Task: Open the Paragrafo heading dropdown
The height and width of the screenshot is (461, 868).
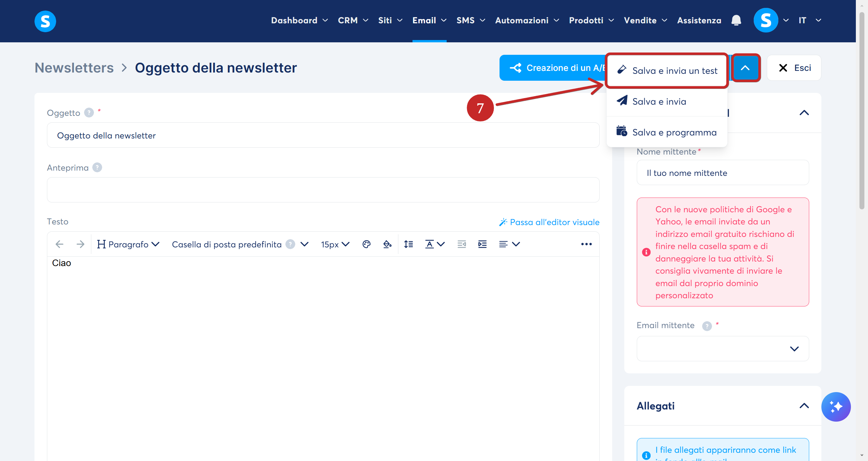Action: point(128,244)
